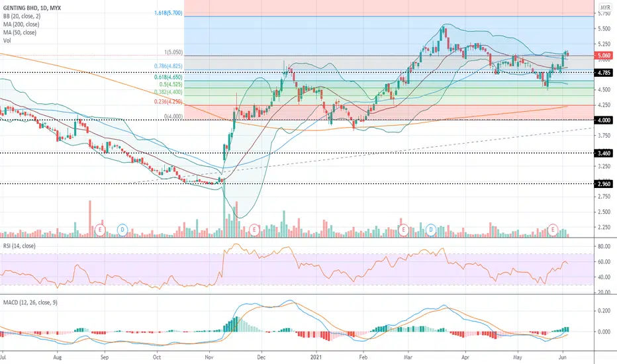
Task: Select the MA (50, close) indicator legend
Action: [20, 32]
